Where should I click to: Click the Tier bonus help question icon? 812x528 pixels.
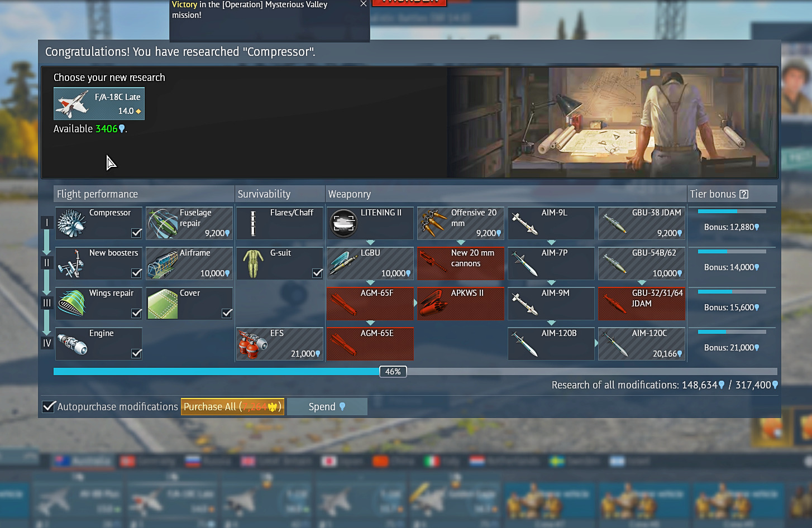tap(744, 194)
